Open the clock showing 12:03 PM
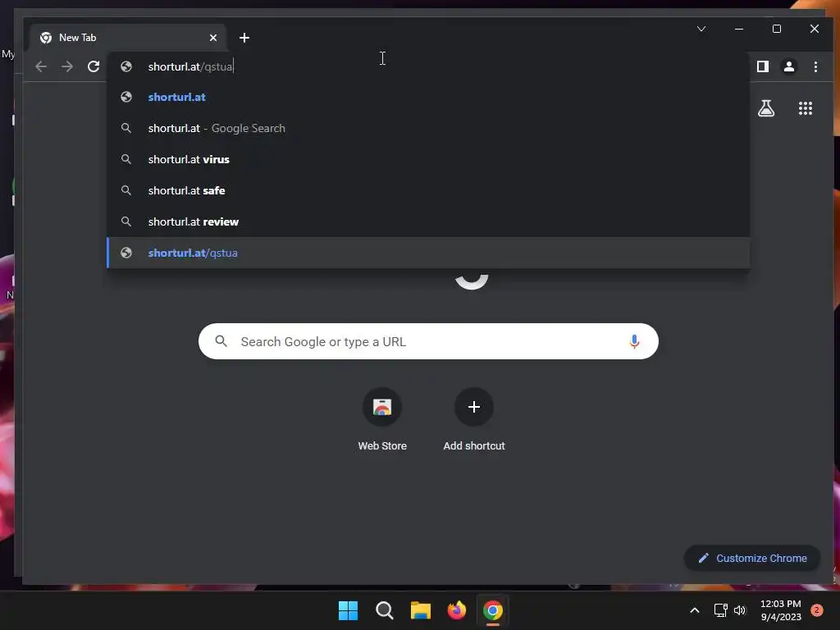The image size is (840, 630). click(x=781, y=610)
